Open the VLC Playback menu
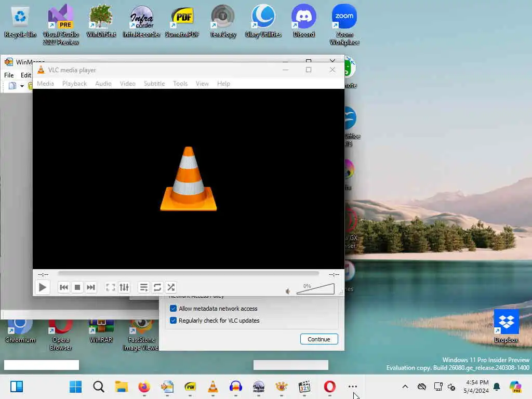Screen dimensions: 532x399 (75, 84)
